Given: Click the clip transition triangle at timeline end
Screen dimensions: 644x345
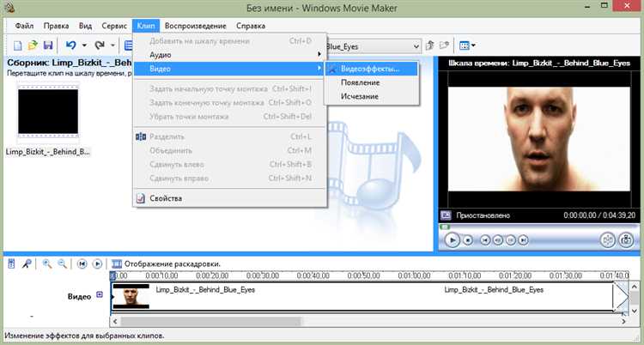Looking at the screenshot, I should [x=621, y=296].
